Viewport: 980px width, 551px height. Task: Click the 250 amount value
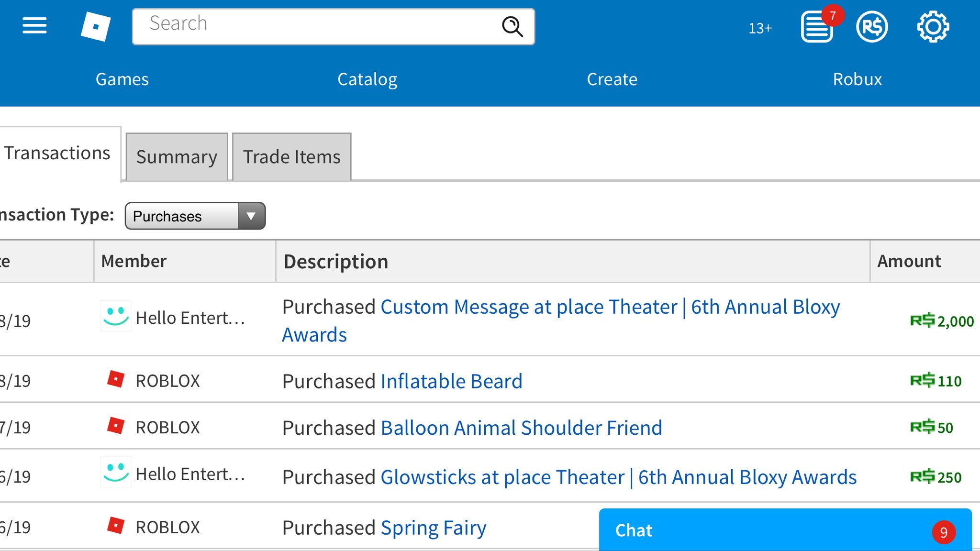(949, 477)
